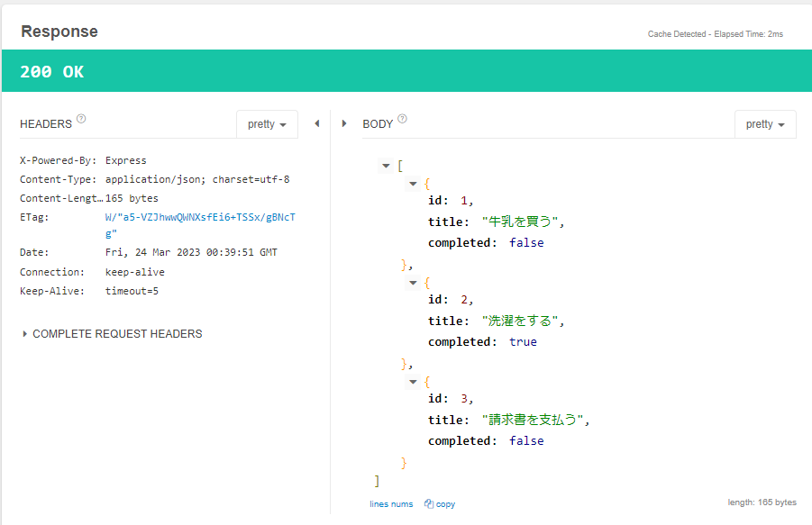Click the copy-to-clipboard icon below the JSON body
The height and width of the screenshot is (525, 812).
pos(430,503)
